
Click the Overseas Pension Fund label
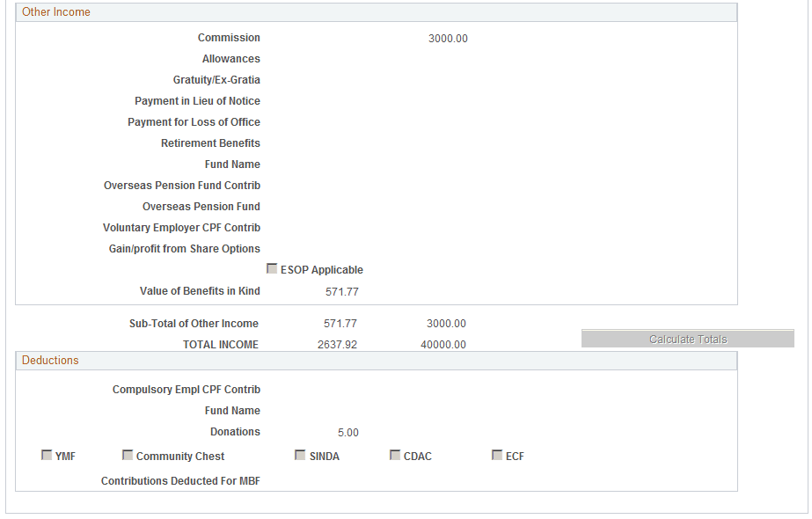201,207
